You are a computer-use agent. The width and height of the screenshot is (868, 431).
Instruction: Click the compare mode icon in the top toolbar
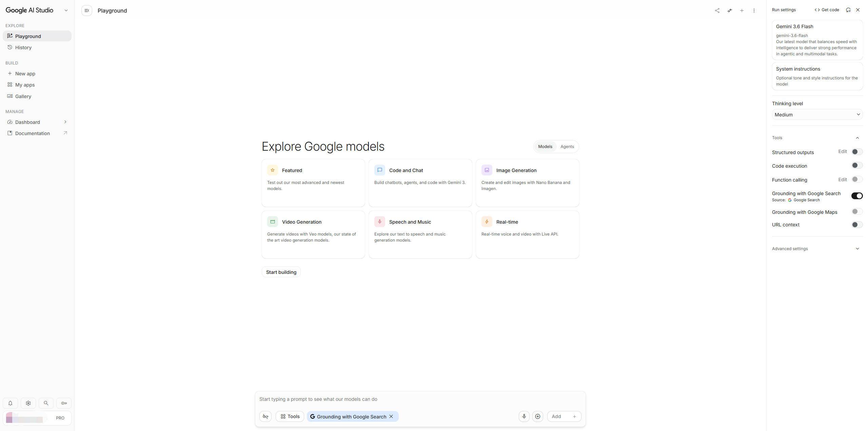pyautogui.click(x=729, y=11)
